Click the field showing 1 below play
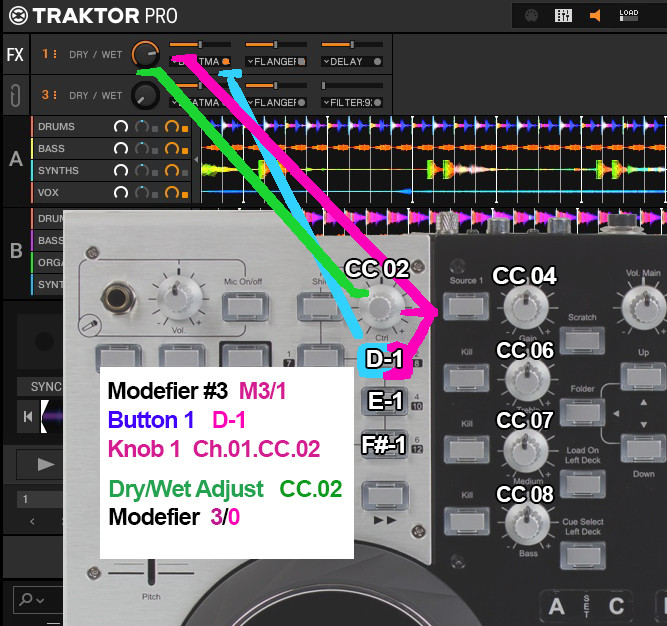This screenshot has width=667, height=626. (x=40, y=499)
